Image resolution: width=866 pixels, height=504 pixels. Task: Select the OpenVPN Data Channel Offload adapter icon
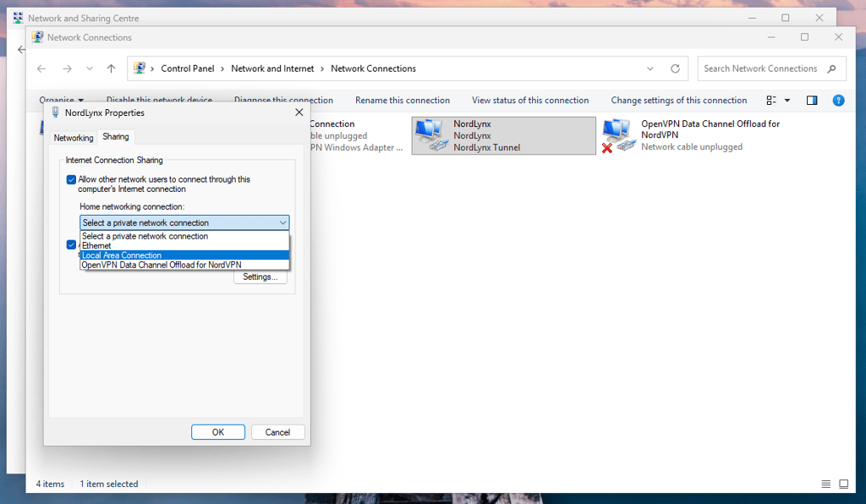coord(617,135)
